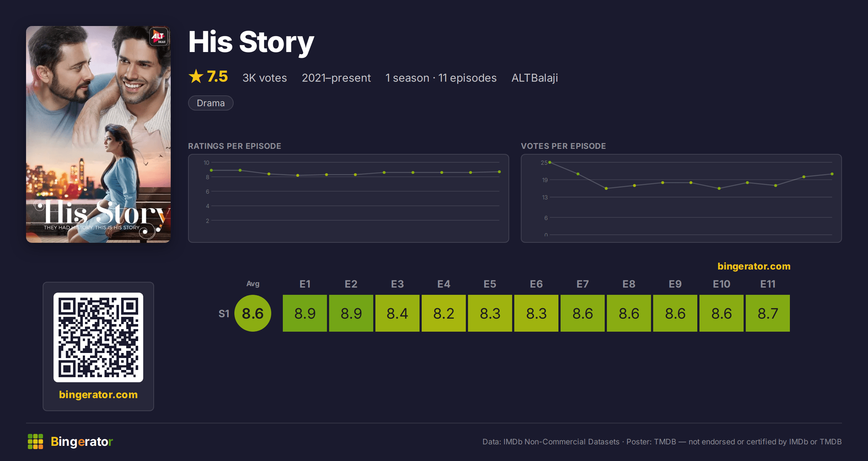Image resolution: width=868 pixels, height=461 pixels.
Task: Click the E7 column header
Action: pos(583,284)
